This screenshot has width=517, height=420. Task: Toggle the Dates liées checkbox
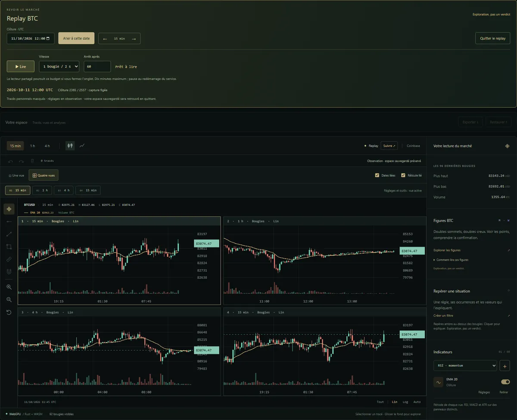(377, 176)
